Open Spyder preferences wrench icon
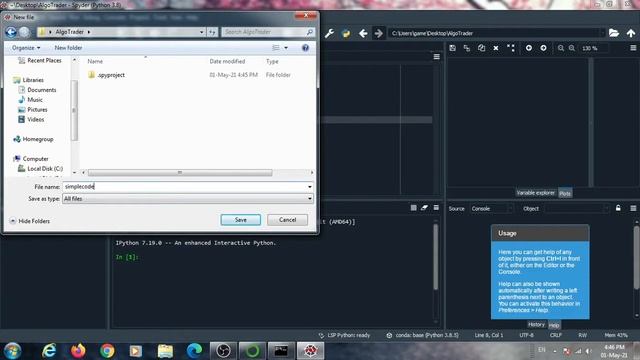Image resolution: width=640 pixels, height=360 pixels. 329,33
